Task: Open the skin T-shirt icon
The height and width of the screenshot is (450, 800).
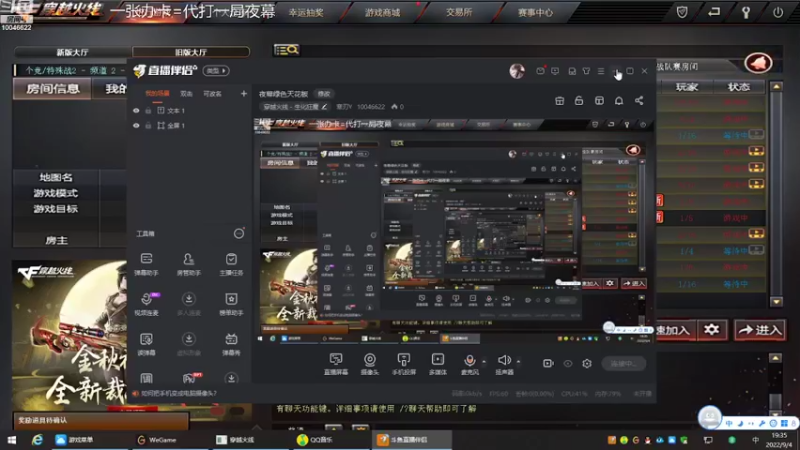Action: (586, 71)
